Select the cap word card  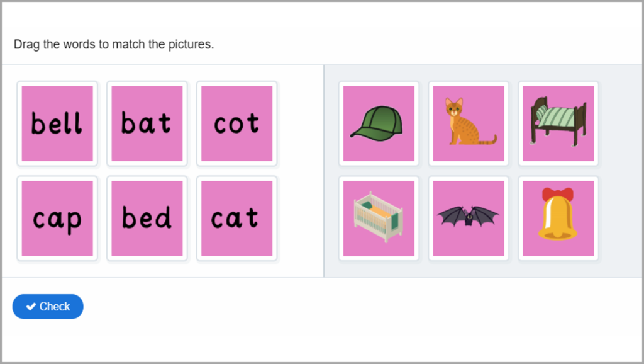pyautogui.click(x=57, y=218)
